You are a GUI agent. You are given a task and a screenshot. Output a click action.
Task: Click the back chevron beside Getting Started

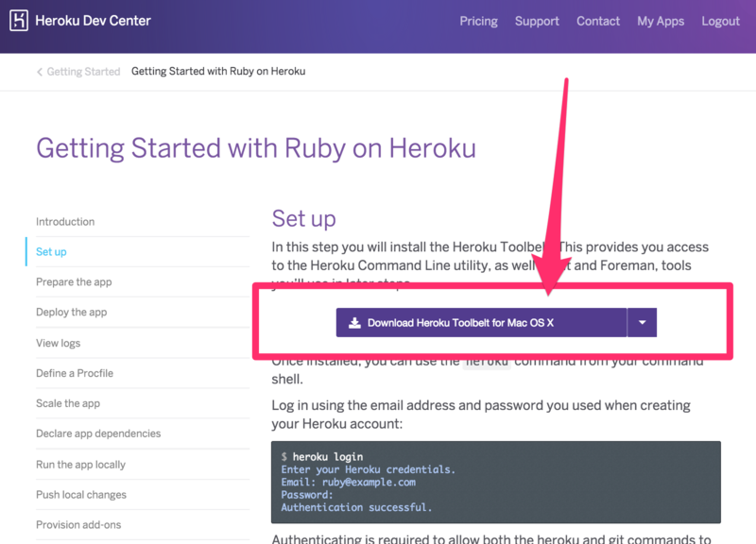pyautogui.click(x=40, y=72)
